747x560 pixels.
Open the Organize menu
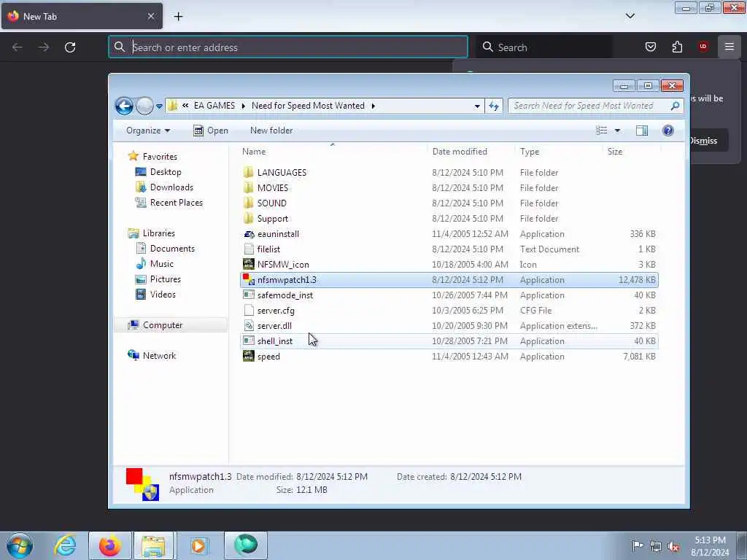(147, 131)
